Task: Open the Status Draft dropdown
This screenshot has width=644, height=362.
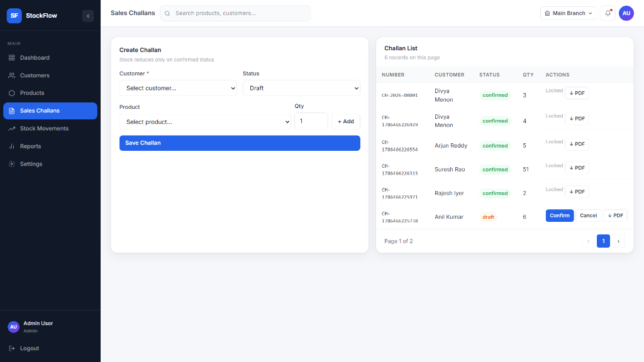Action: click(301, 88)
